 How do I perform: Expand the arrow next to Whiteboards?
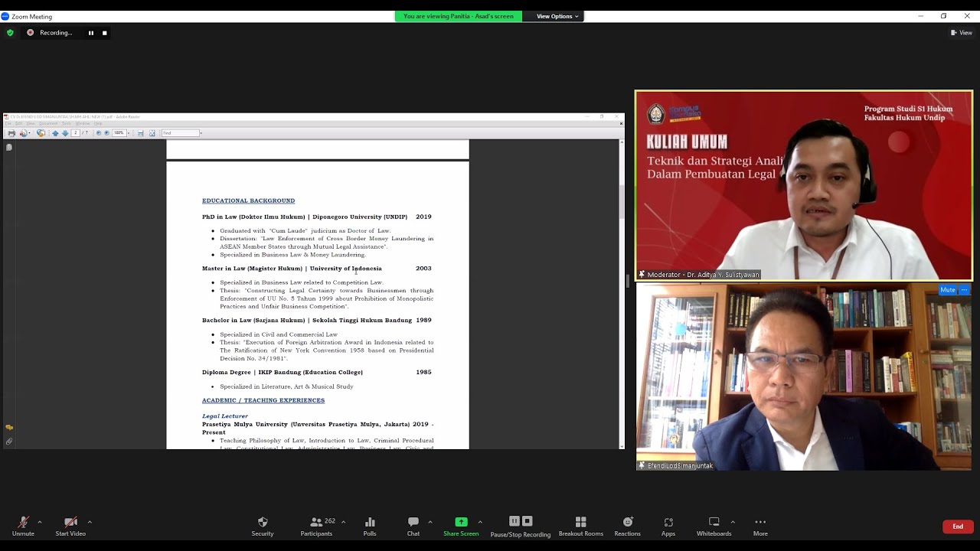(x=733, y=522)
